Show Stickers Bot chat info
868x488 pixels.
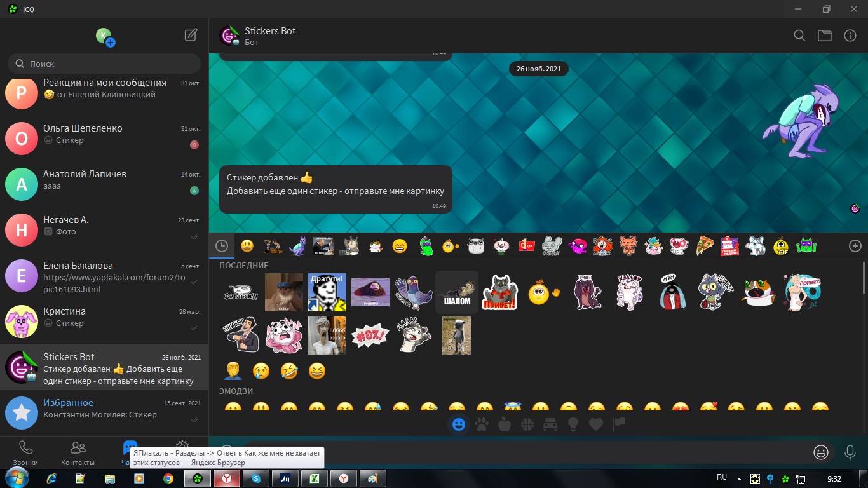(850, 36)
